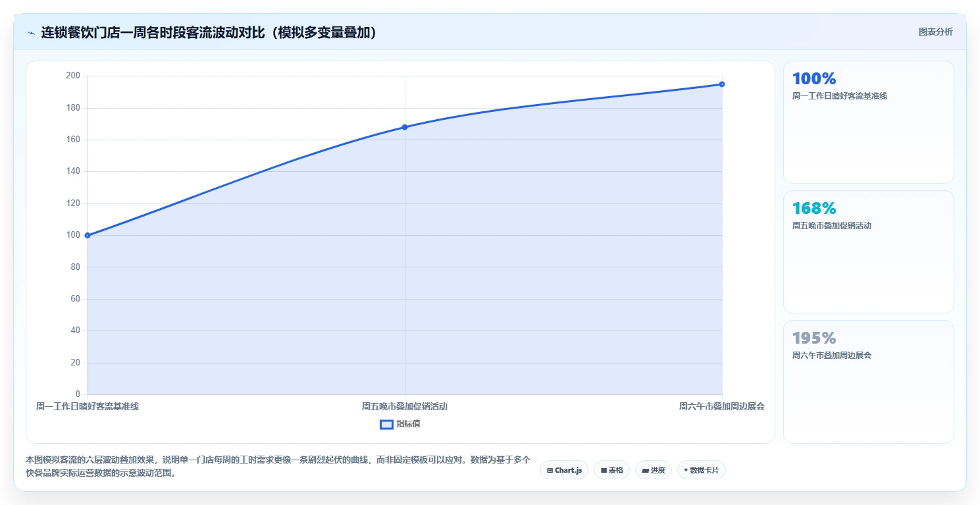
Task: Click the chart data point at 195
Action: (722, 84)
